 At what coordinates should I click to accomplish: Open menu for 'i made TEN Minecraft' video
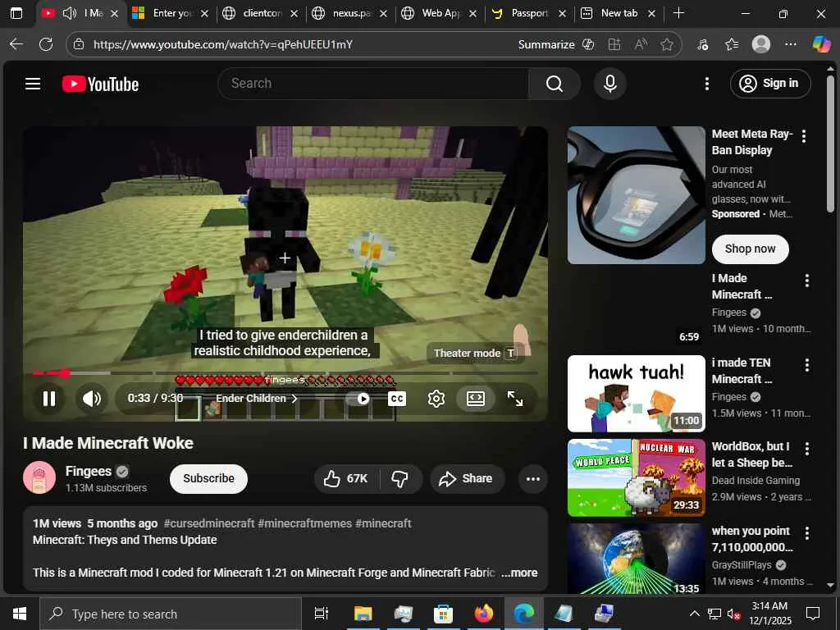tap(807, 365)
